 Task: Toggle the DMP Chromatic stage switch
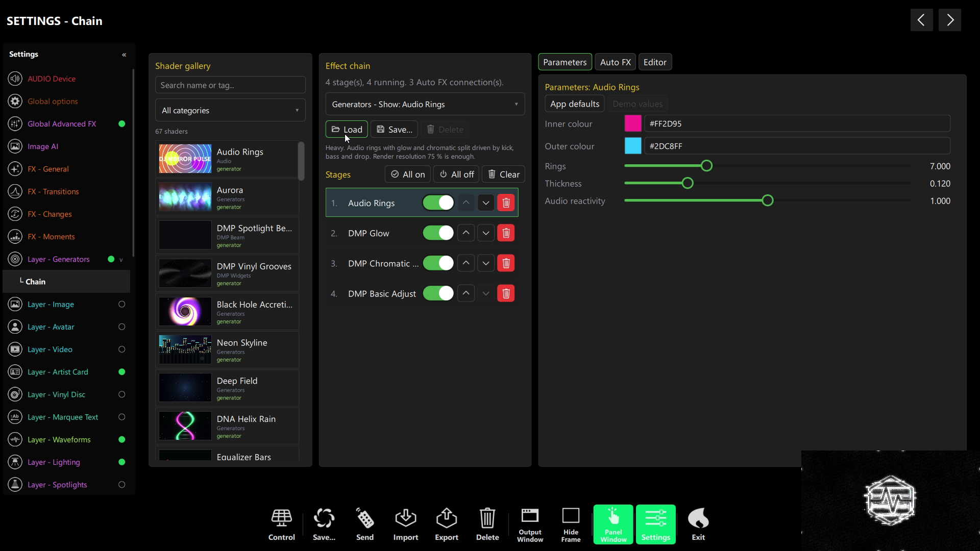pyautogui.click(x=438, y=263)
